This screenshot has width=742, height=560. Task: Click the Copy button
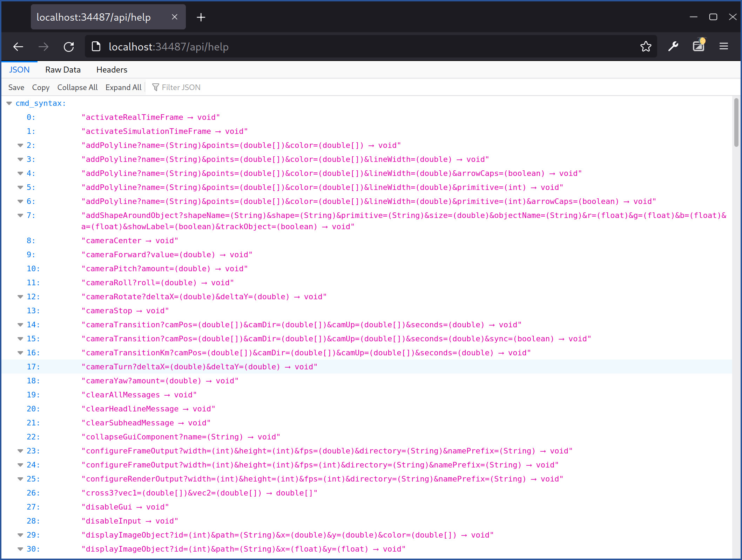41,87
